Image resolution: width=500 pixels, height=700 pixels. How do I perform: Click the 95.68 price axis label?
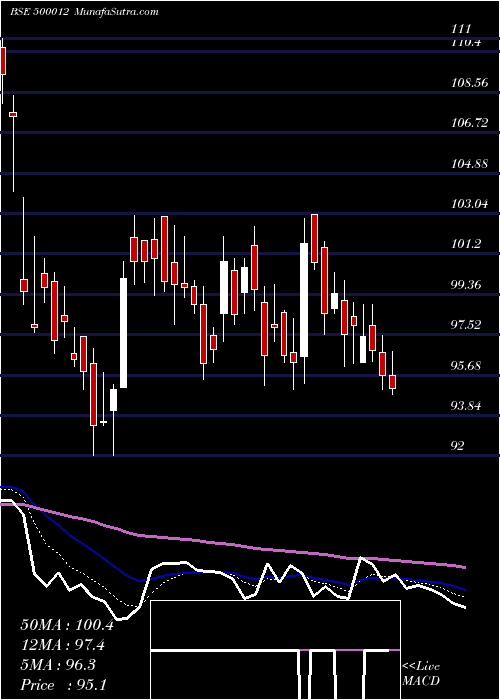click(466, 366)
